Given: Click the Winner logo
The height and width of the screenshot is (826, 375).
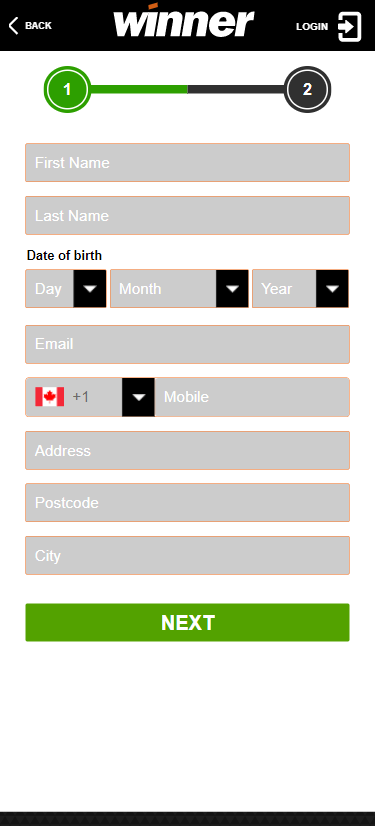Looking at the screenshot, I should (x=184, y=21).
